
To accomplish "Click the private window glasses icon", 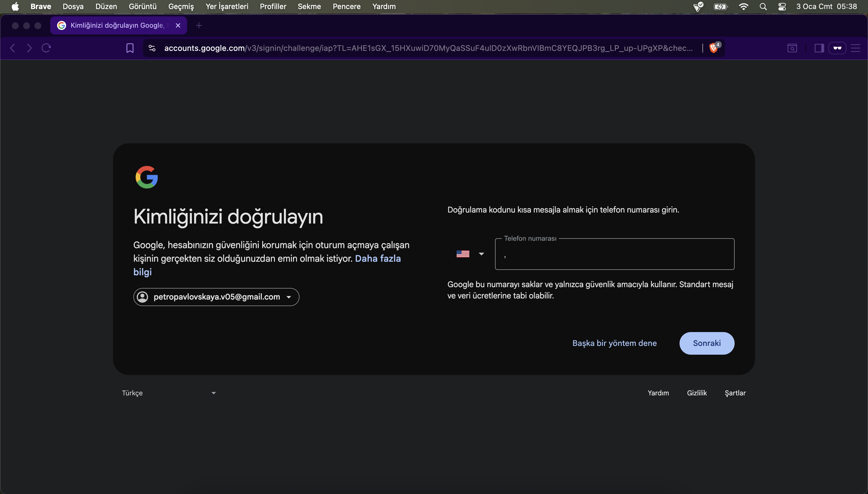I will [837, 48].
